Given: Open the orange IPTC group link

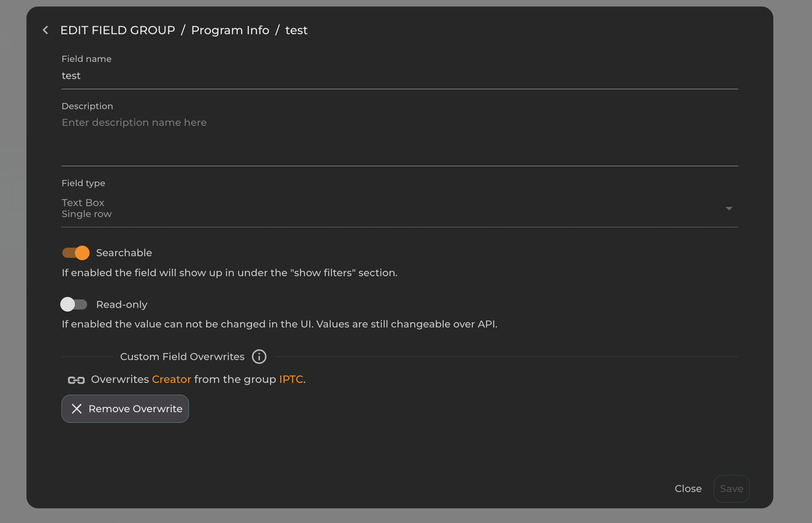Looking at the screenshot, I should tap(291, 380).
